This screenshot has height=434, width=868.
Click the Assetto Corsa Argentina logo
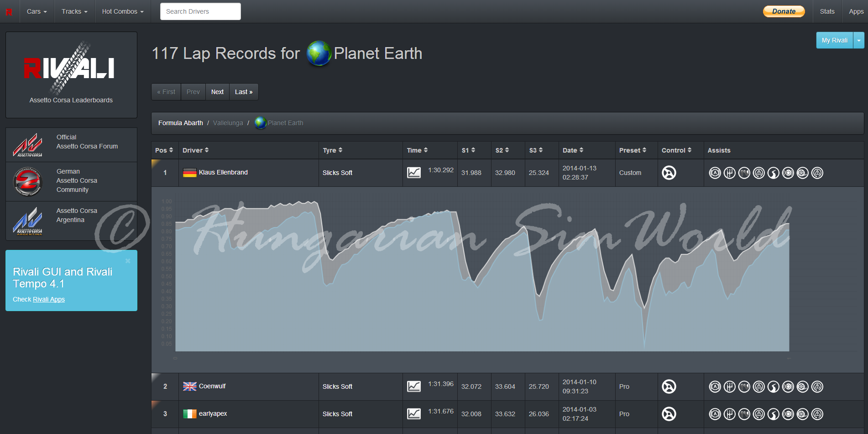(28, 221)
